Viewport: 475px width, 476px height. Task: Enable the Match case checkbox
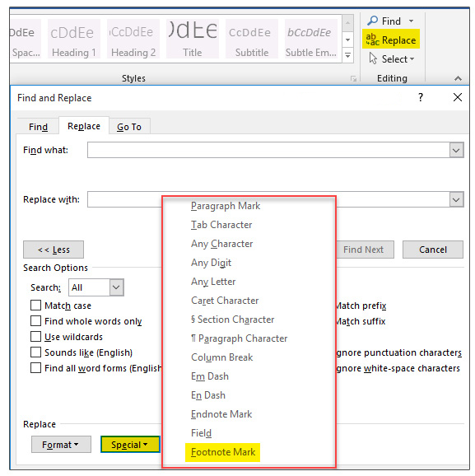tap(36, 305)
